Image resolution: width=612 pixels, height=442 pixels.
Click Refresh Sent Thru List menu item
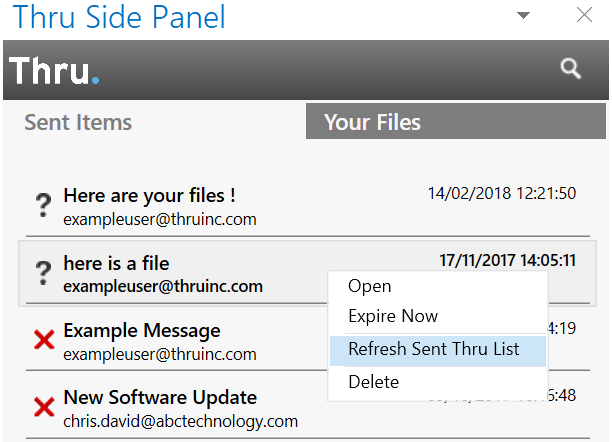click(x=433, y=349)
